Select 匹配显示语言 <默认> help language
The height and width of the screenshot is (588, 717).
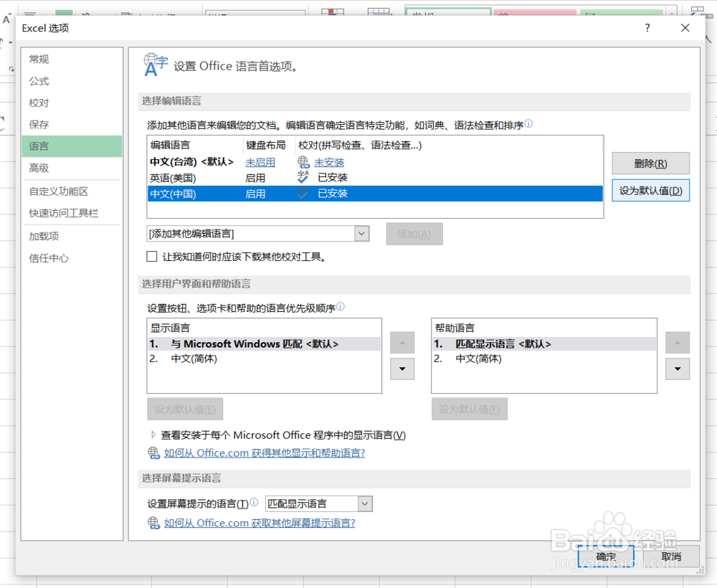coord(544,344)
